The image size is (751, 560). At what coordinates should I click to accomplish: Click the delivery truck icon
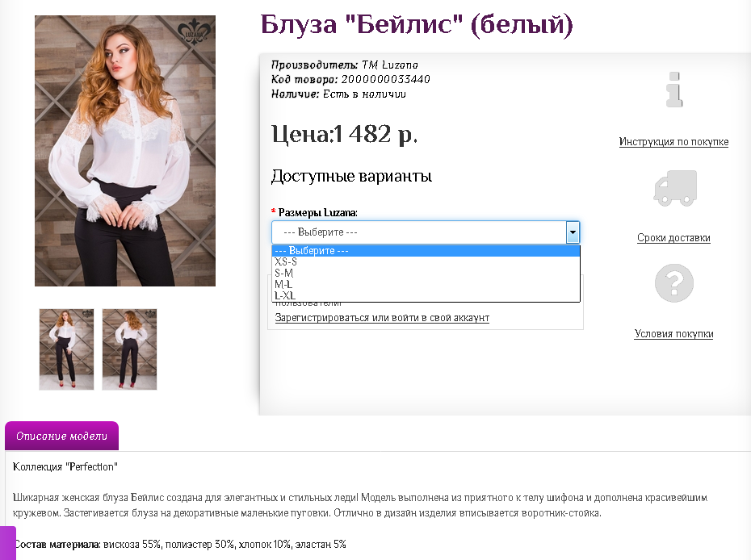pyautogui.click(x=675, y=188)
